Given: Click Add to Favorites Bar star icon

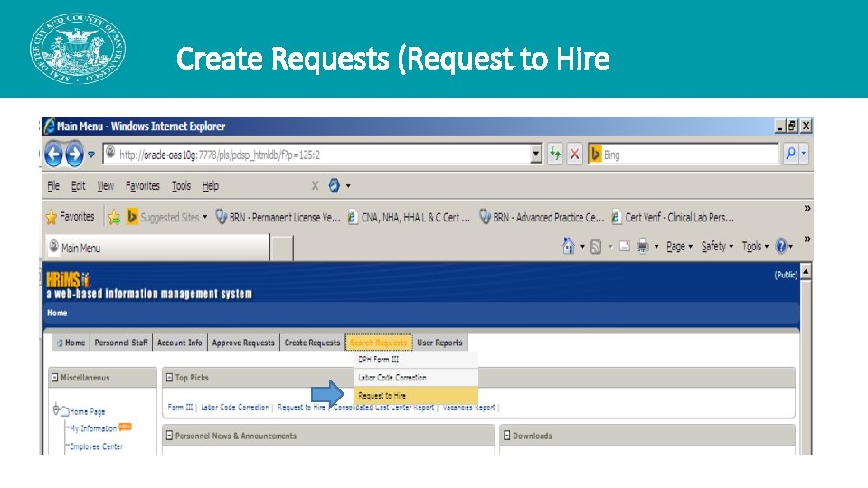Looking at the screenshot, I should point(114,217).
